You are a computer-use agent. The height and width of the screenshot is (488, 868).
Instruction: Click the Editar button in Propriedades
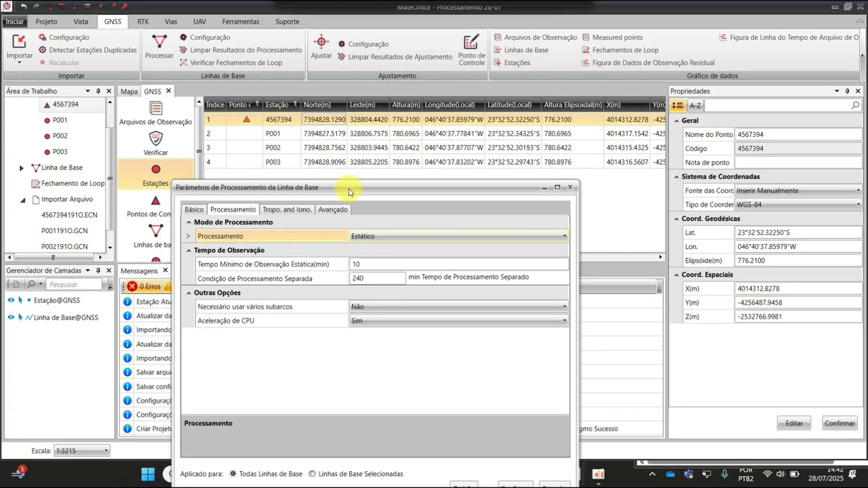[x=794, y=423]
